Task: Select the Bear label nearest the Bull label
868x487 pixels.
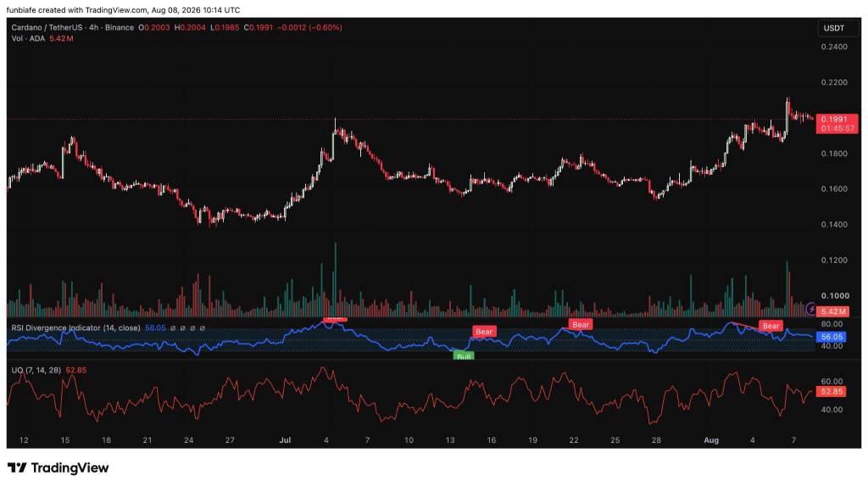Action: coord(484,332)
